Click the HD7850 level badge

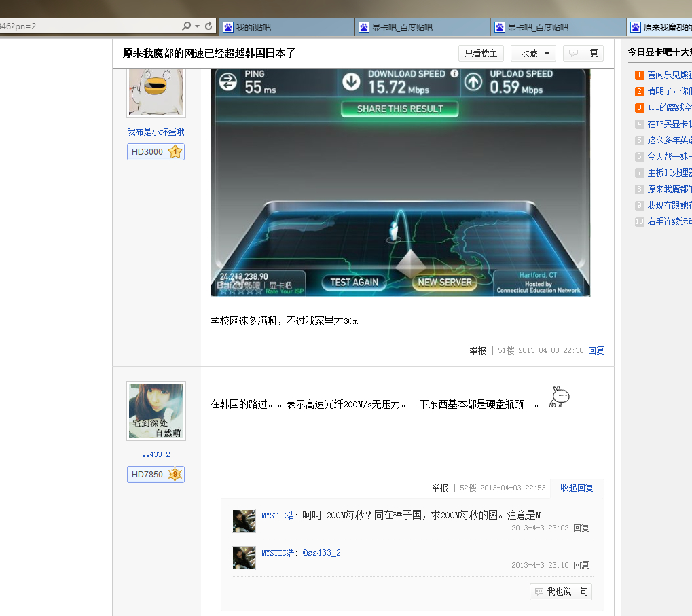click(x=156, y=474)
